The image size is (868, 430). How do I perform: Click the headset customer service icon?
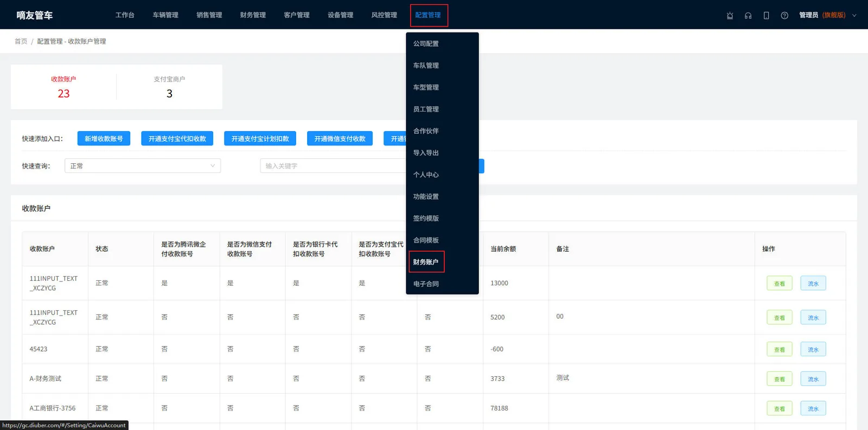tap(748, 16)
